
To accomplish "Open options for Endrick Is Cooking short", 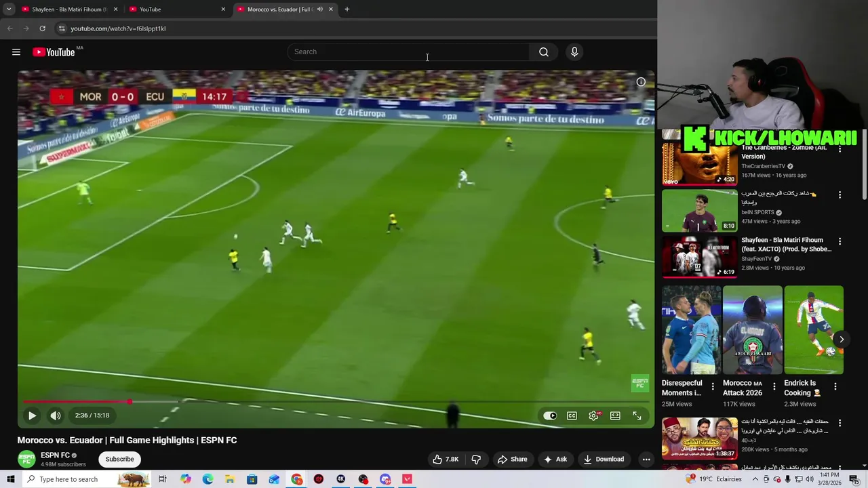I will 835,386.
